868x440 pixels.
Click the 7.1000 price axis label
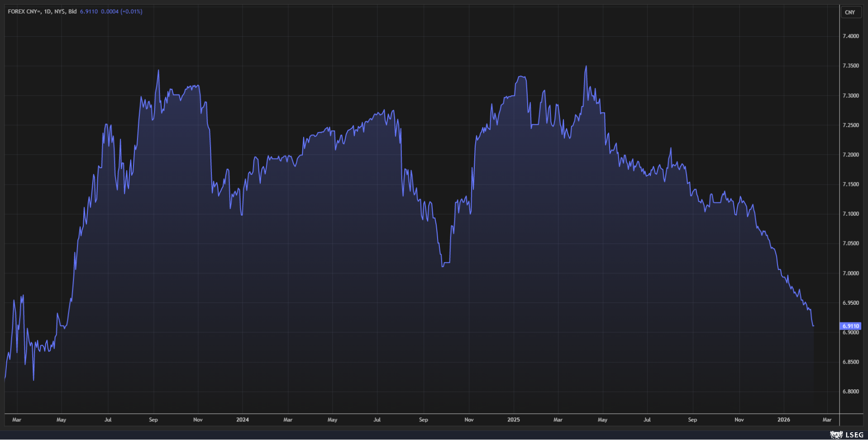pos(850,214)
